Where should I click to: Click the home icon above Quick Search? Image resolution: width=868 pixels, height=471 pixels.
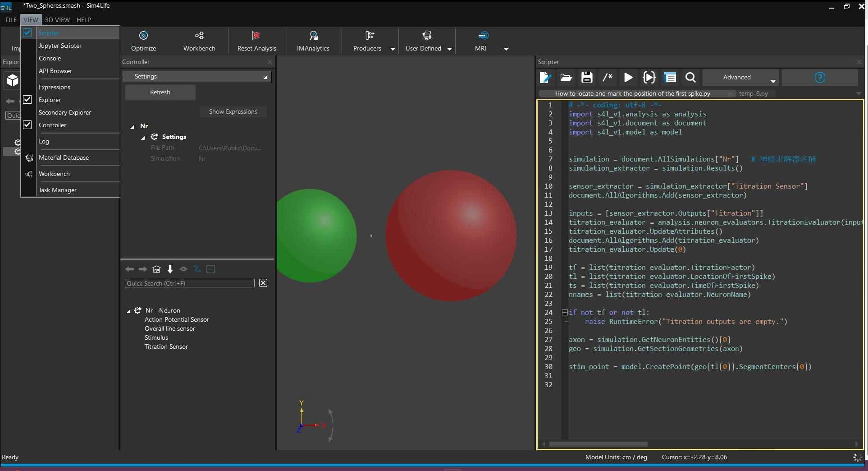[x=156, y=269]
